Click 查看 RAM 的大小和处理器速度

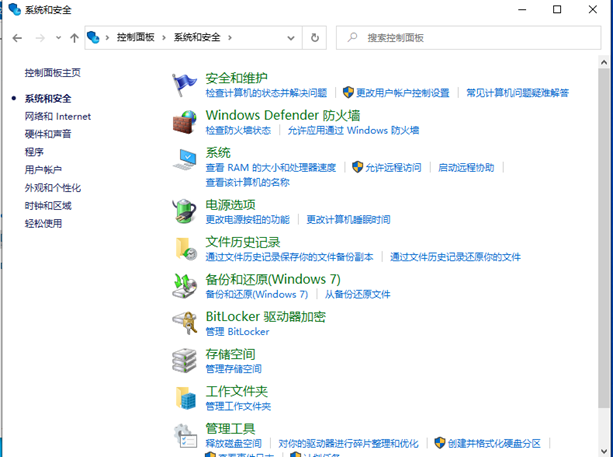click(271, 168)
